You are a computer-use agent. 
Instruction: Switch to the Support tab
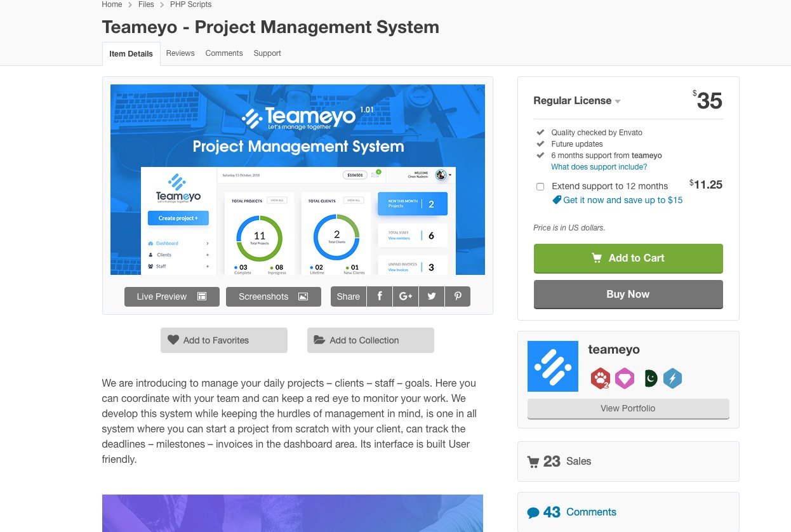[x=267, y=53]
